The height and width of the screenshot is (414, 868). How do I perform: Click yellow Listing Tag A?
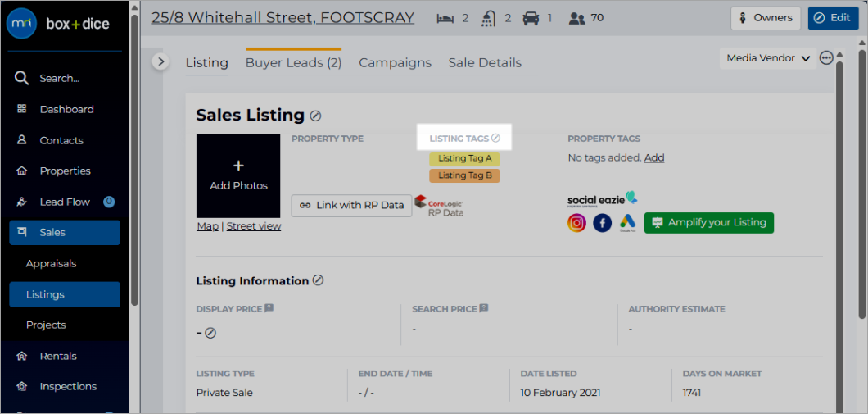point(464,158)
